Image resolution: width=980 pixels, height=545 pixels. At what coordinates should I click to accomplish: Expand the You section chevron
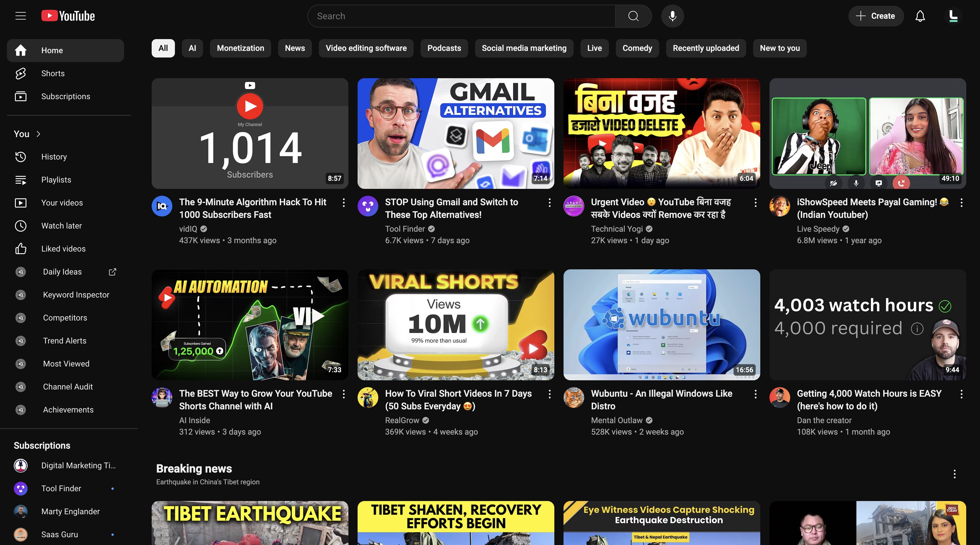click(38, 134)
